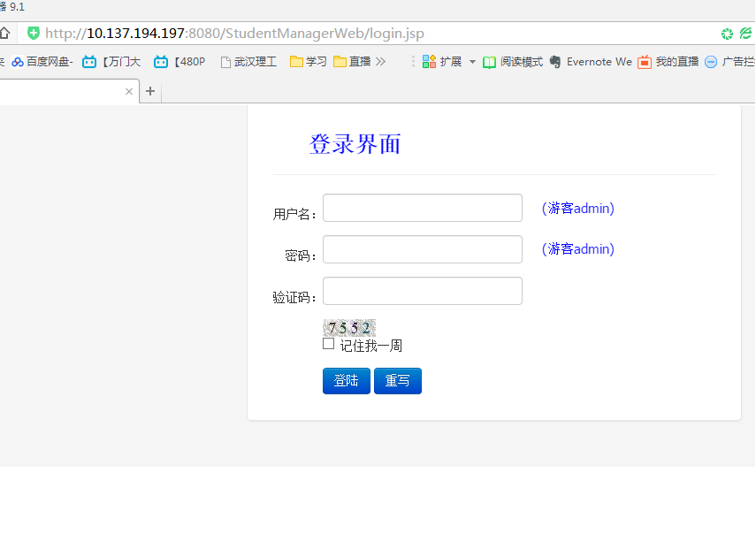This screenshot has height=541, width=756.
Task: Open the 480P bilibili bookmark
Action: (x=179, y=62)
